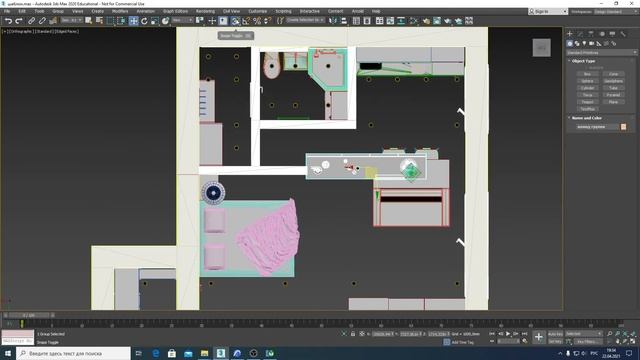Open the Layer Explorer
Viewport: 640px width, 360px height.
click(367, 21)
